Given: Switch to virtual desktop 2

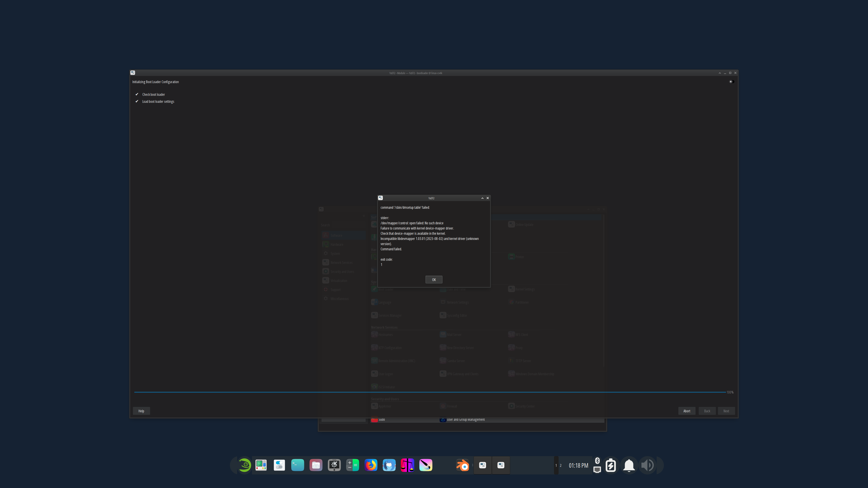Looking at the screenshot, I should (561, 465).
